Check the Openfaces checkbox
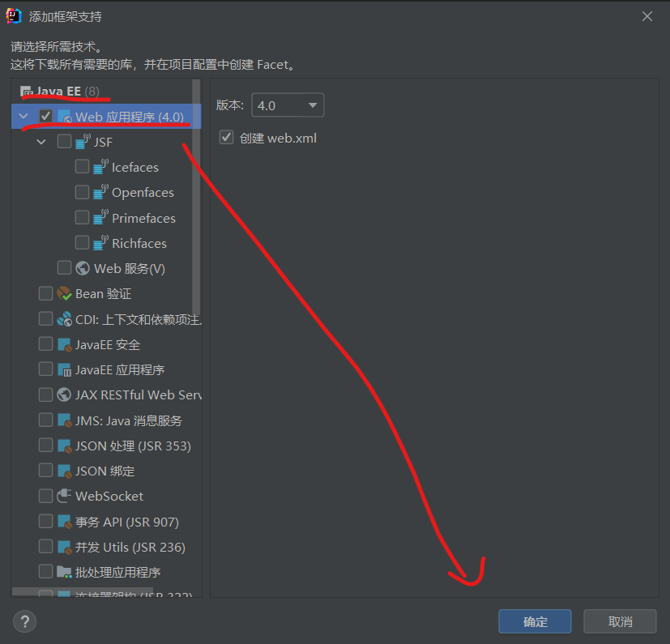The image size is (670, 644). point(82,192)
